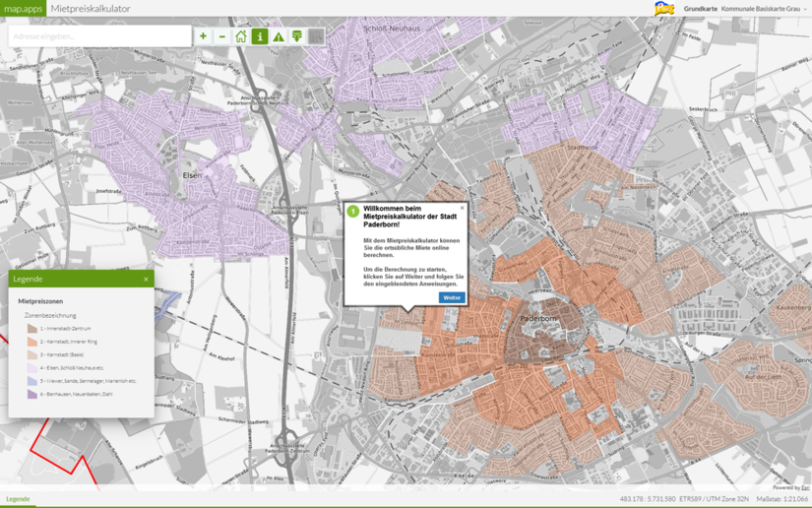Close the Legende panel

pos(146,280)
